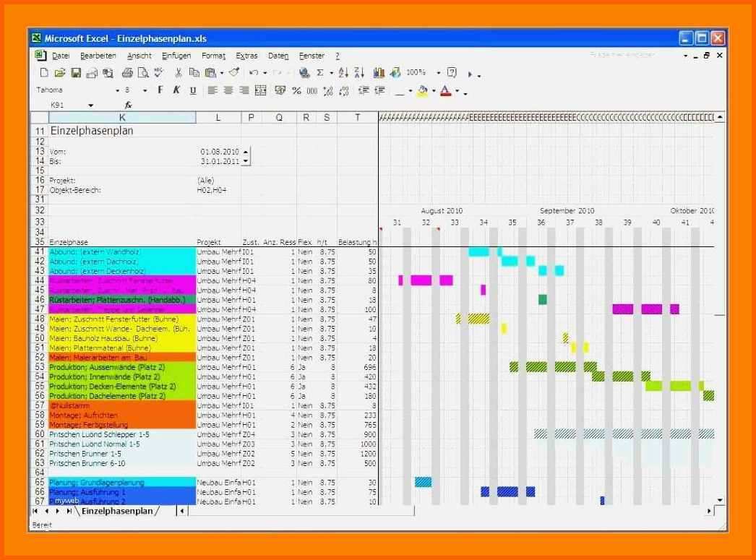Run the spelling check (ABC) icon

(158, 73)
